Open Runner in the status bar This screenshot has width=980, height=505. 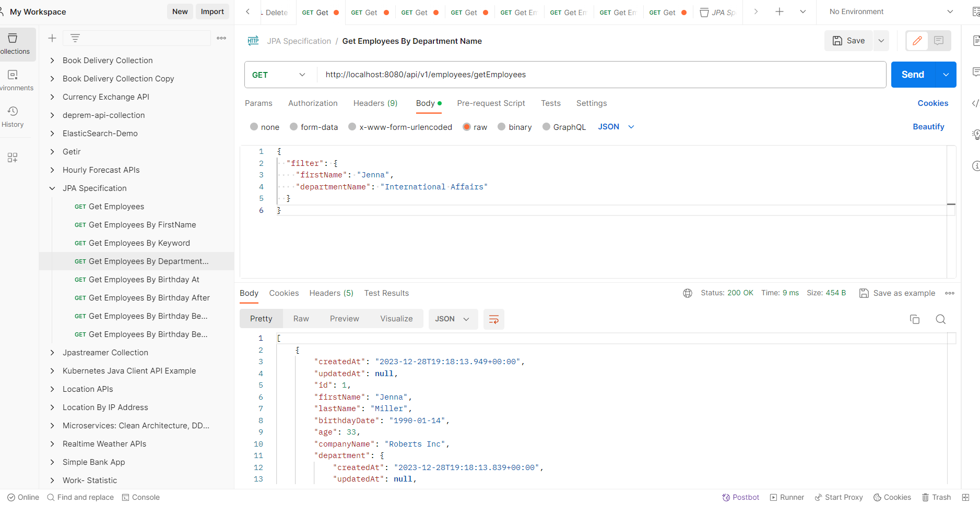pyautogui.click(x=787, y=497)
